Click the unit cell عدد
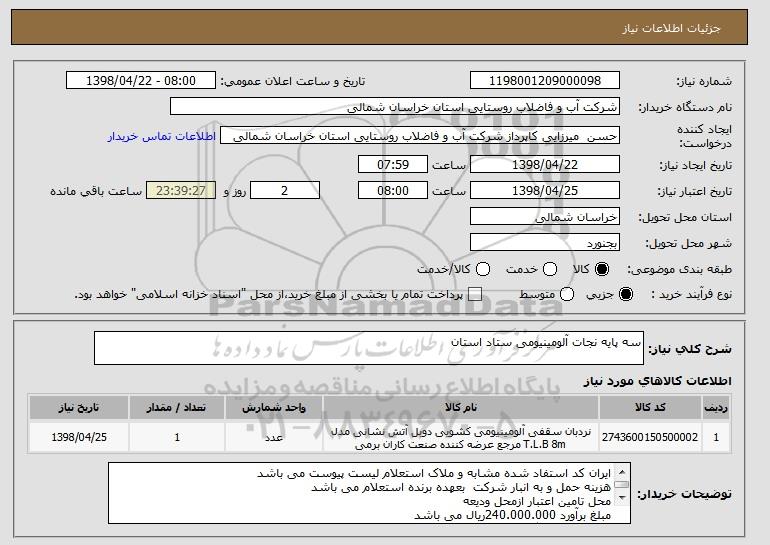 (274, 437)
